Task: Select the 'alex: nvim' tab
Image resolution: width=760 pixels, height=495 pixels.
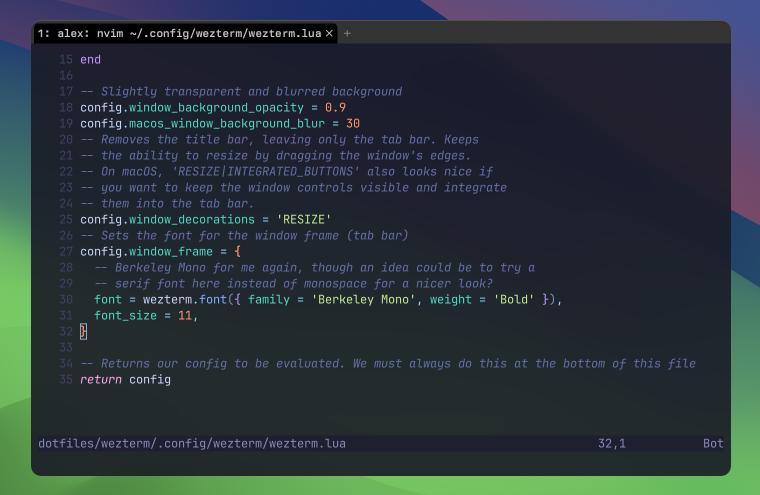Action: point(185,33)
